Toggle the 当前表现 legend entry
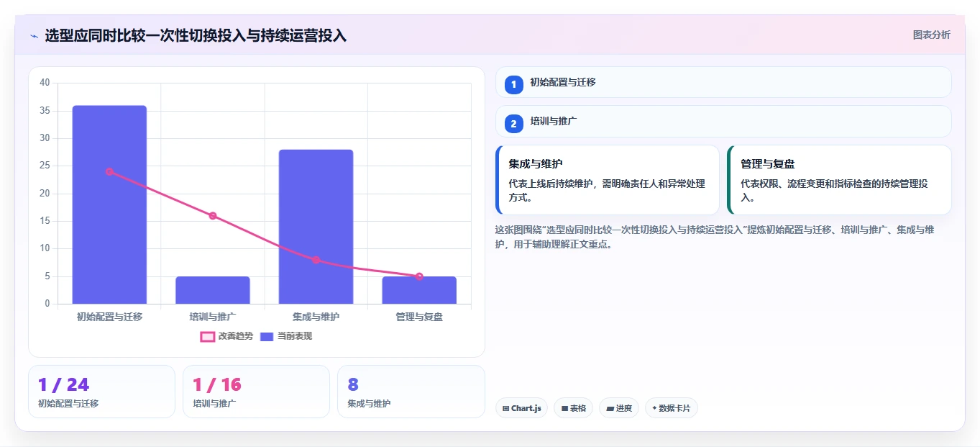This screenshot has width=980, height=447. point(286,336)
